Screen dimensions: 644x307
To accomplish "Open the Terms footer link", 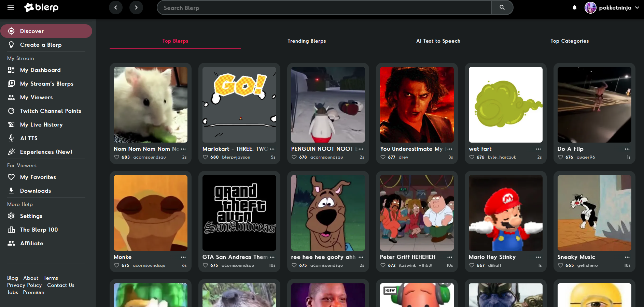I will pos(51,278).
